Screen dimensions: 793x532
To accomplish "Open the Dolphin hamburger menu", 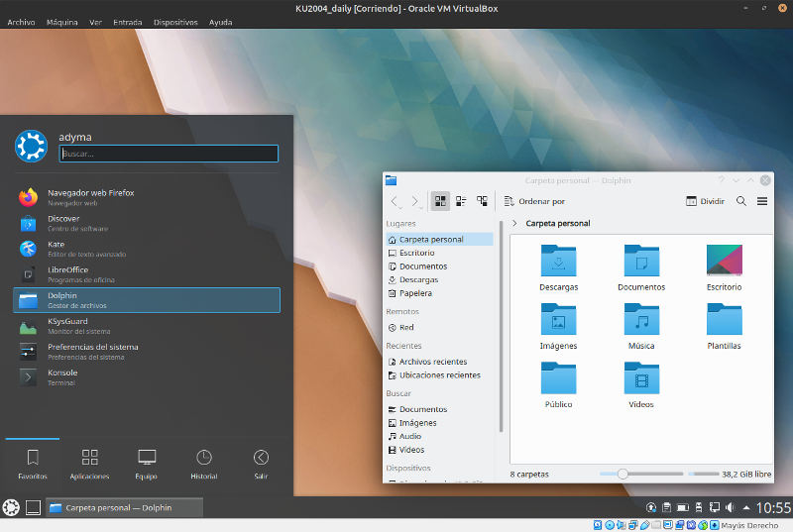I will tap(762, 201).
